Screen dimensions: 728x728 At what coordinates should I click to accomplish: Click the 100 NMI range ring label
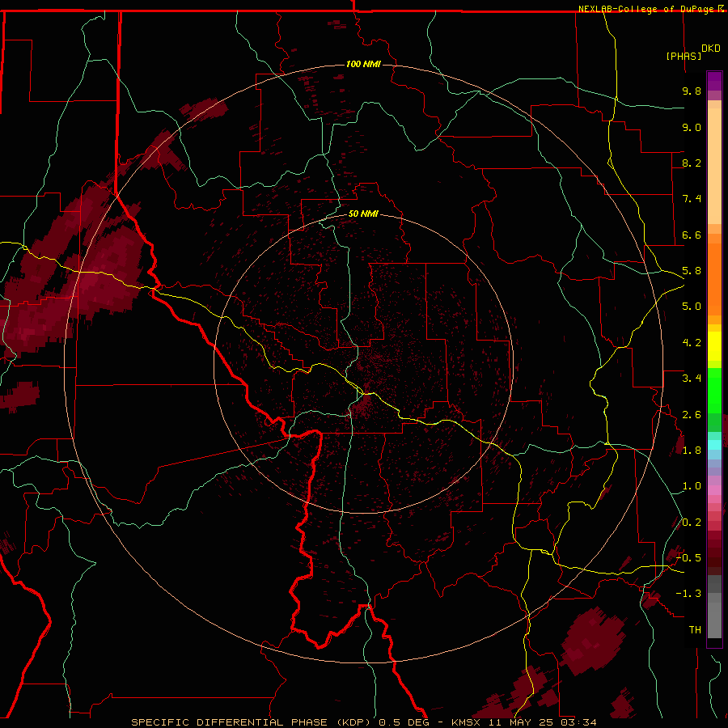(363, 64)
